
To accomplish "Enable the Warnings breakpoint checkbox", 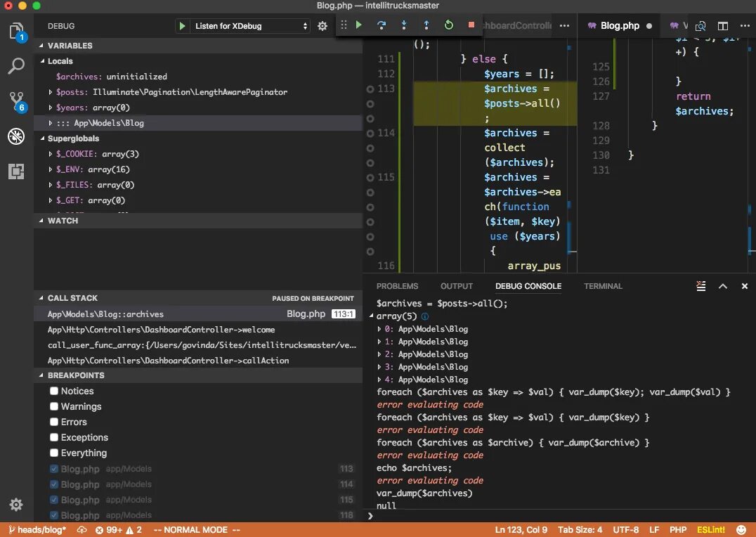I will pos(54,406).
